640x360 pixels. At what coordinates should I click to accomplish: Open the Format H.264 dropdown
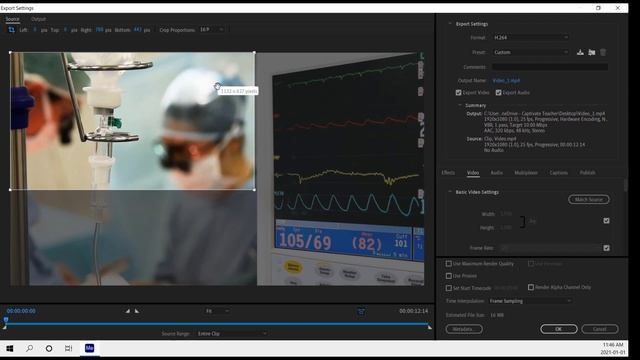pyautogui.click(x=531, y=37)
